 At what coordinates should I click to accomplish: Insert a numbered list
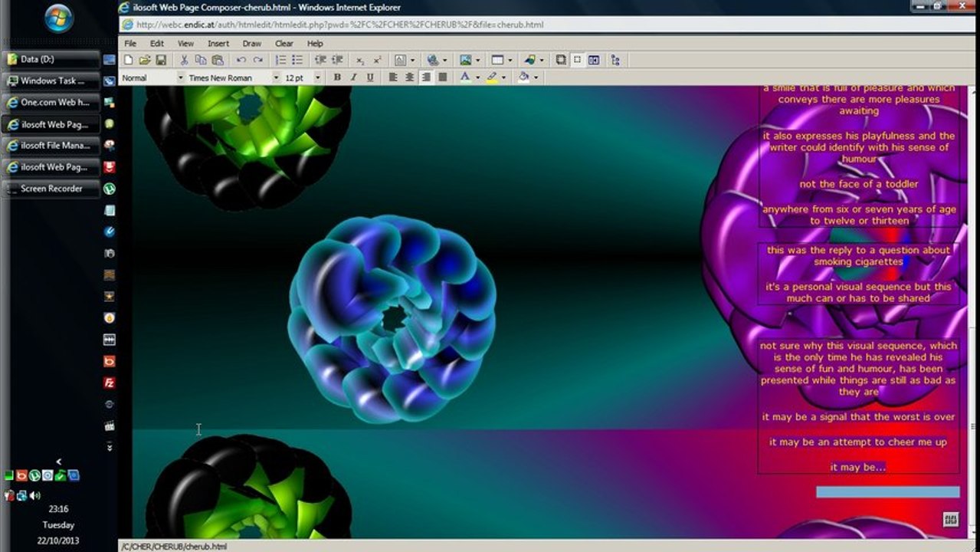click(x=280, y=60)
